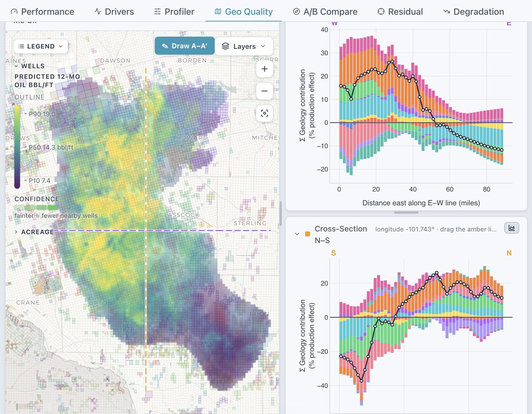Click the confidence green swatches strip
532x414 pixels.
(36, 207)
